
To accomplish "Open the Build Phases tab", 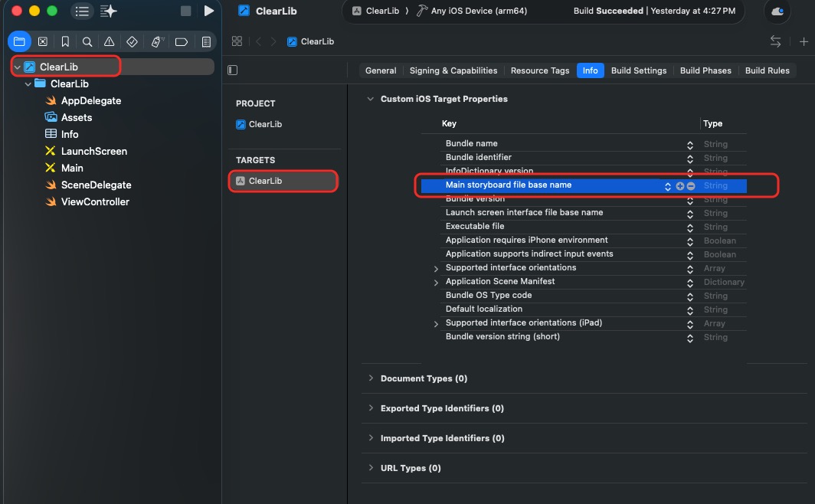I will point(705,70).
